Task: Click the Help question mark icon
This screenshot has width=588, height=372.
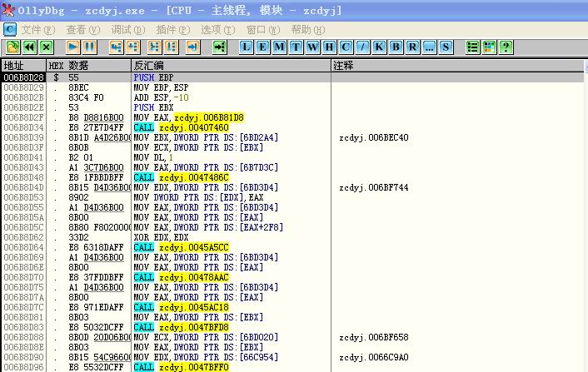Action: (506, 47)
